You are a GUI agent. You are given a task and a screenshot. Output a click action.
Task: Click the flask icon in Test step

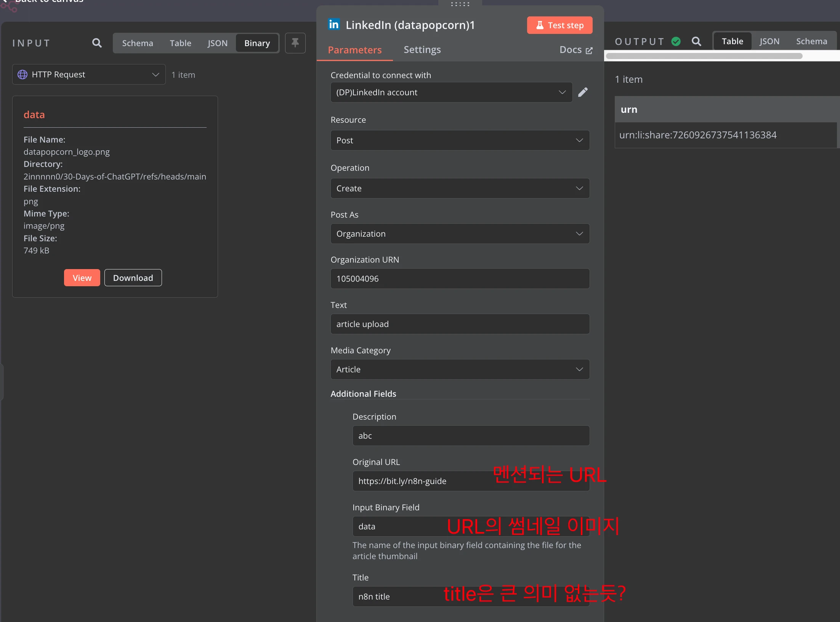540,25
